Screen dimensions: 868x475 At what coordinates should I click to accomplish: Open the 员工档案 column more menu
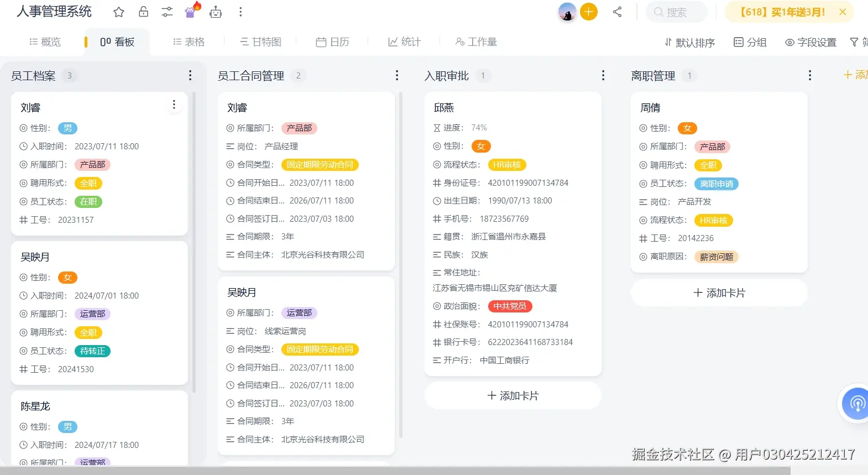[x=190, y=75]
